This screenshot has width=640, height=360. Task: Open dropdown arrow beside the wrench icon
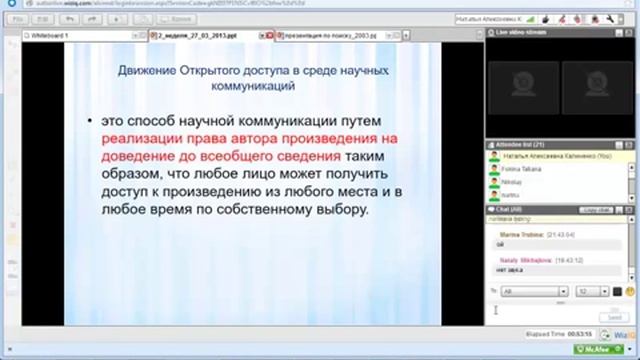click(x=620, y=19)
